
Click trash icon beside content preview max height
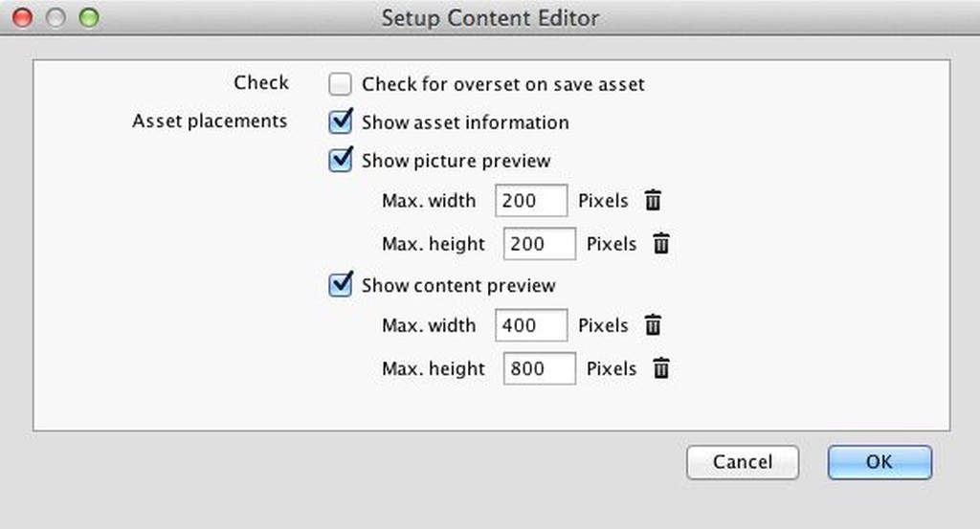(x=660, y=368)
